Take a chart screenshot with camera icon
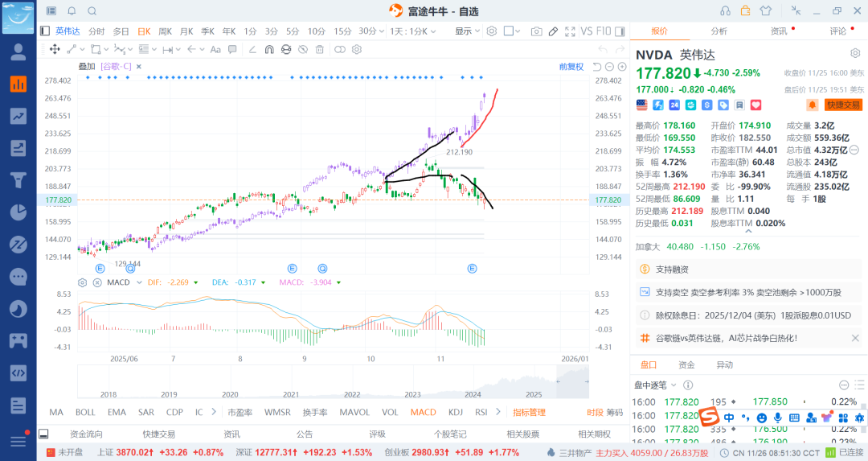Image resolution: width=868 pixels, height=461 pixels. tap(536, 31)
